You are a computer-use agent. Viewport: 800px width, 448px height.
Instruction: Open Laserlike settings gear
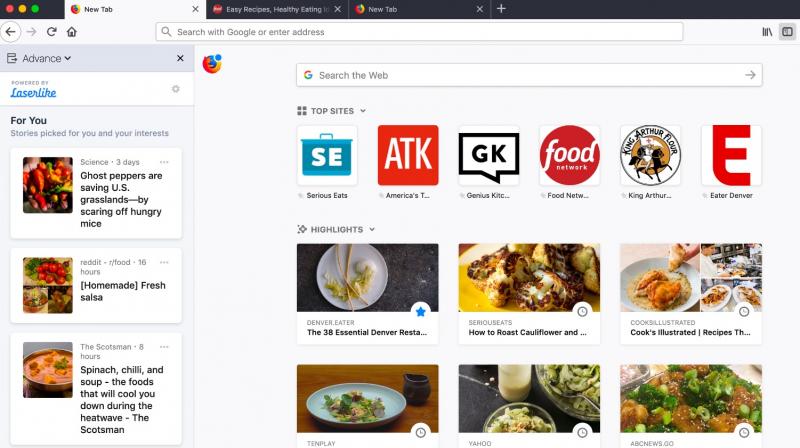coord(176,89)
